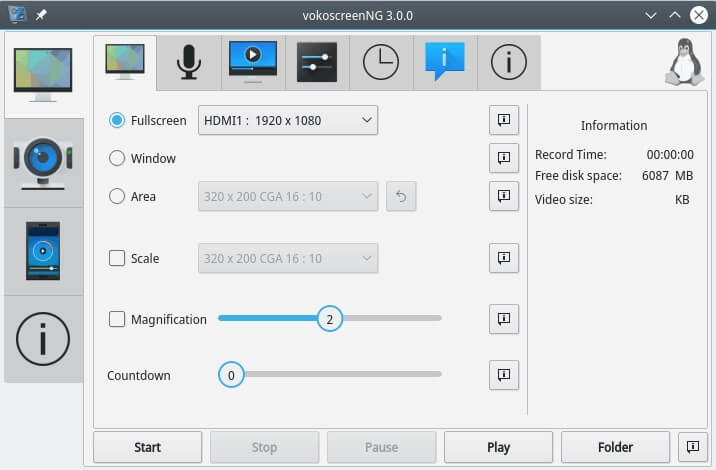Open the screencast section in left sidebar
The width and height of the screenshot is (716, 470).
(x=43, y=75)
